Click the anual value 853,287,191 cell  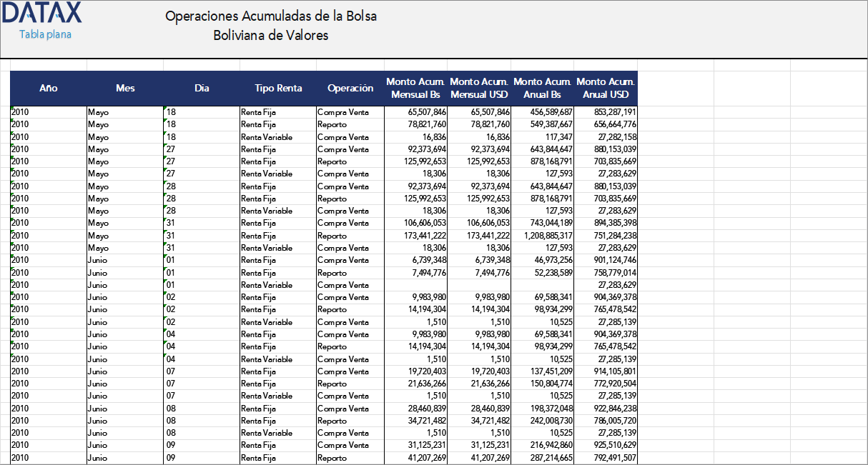(x=613, y=111)
